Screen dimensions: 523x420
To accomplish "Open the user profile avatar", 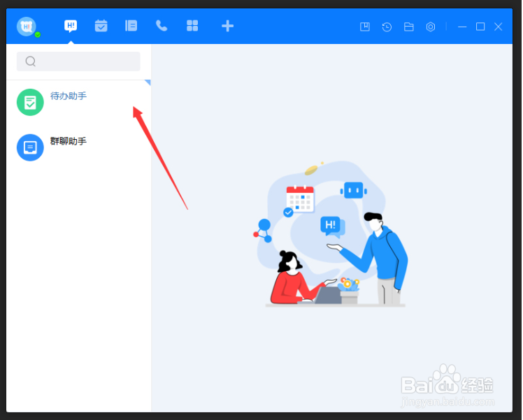I will [x=27, y=26].
